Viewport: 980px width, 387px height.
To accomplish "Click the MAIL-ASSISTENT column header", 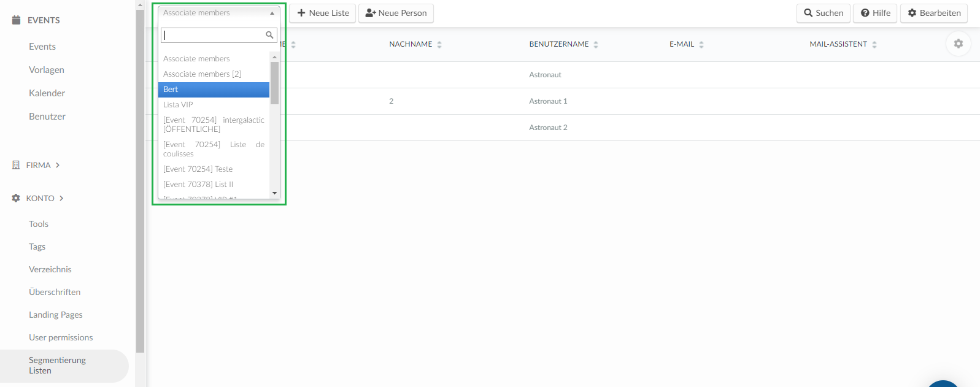I will click(x=838, y=44).
